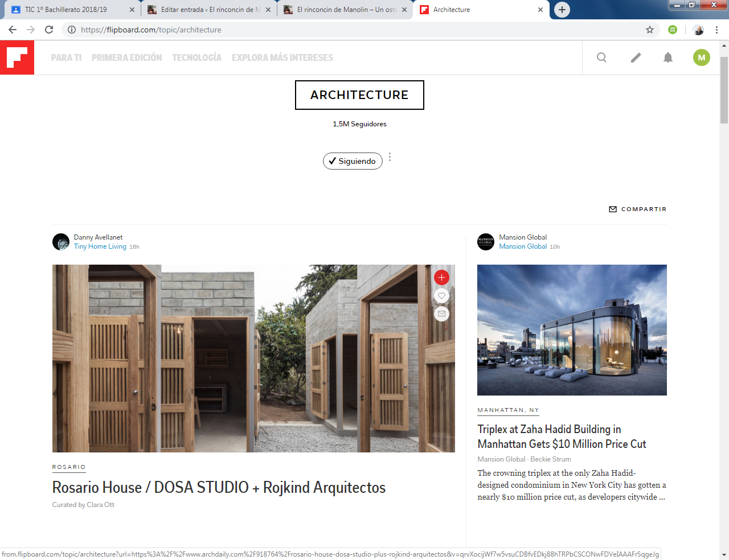Open the three-dot options beside Siguiendo
The image size is (729, 560).
coord(390,157)
